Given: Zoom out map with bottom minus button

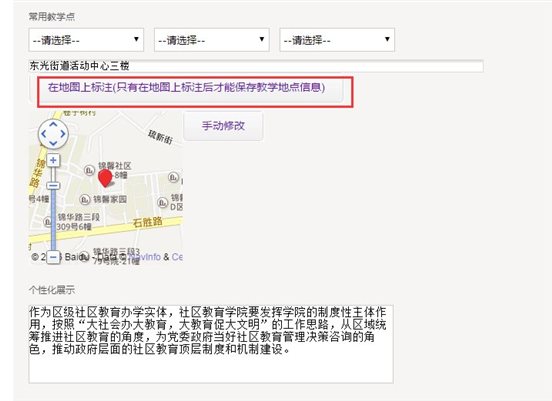Looking at the screenshot, I should [53, 257].
